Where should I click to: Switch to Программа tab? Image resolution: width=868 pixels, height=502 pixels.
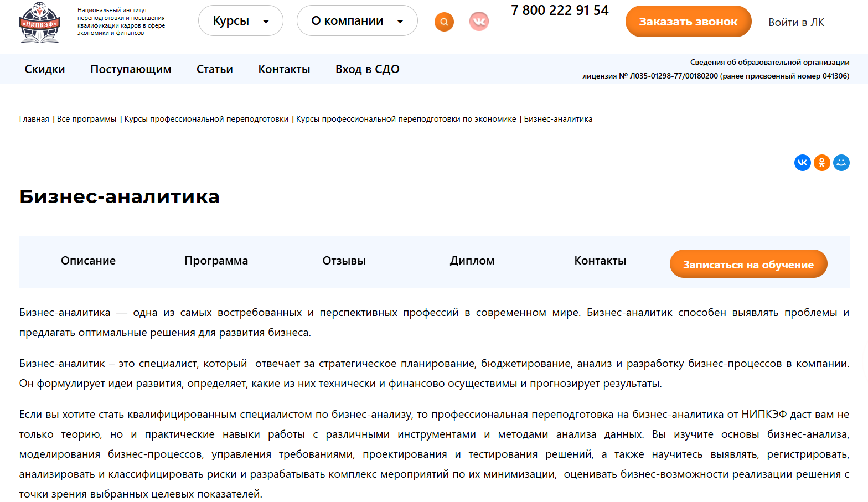tap(216, 261)
